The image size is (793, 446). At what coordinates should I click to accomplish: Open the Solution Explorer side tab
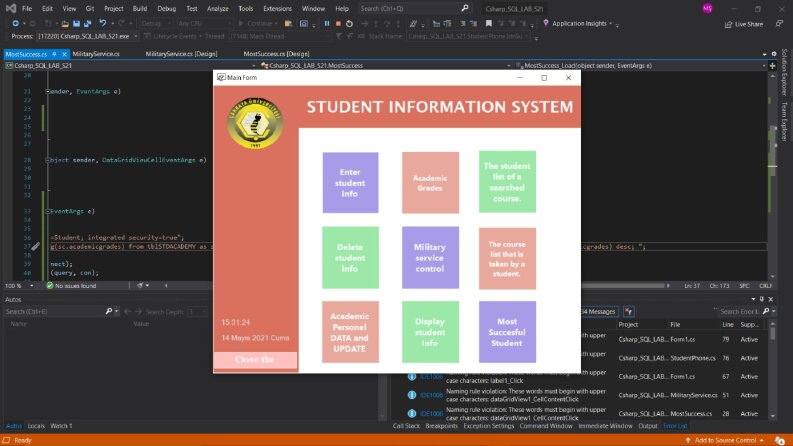[784, 72]
